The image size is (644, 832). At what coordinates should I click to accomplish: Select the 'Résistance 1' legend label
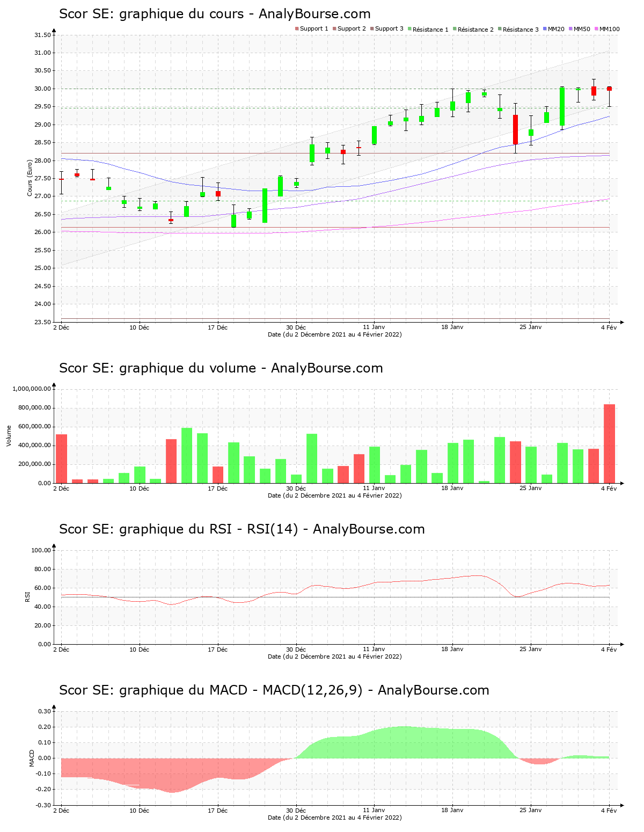click(430, 30)
